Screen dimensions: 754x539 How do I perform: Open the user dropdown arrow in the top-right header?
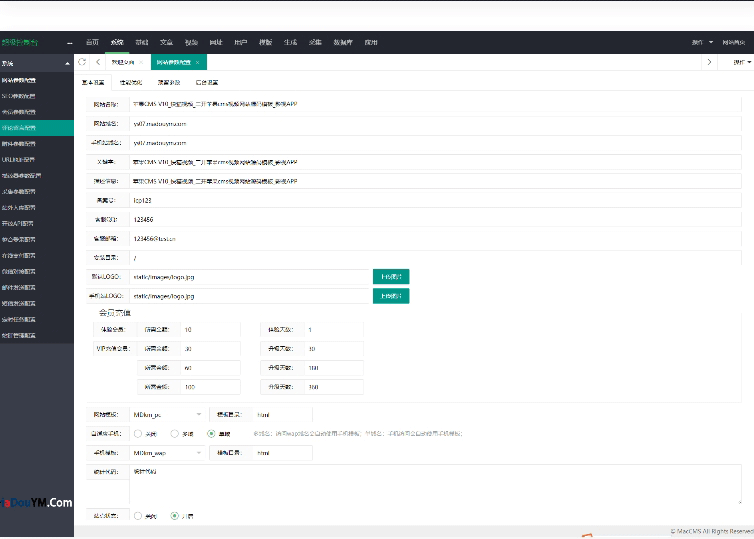pos(711,42)
